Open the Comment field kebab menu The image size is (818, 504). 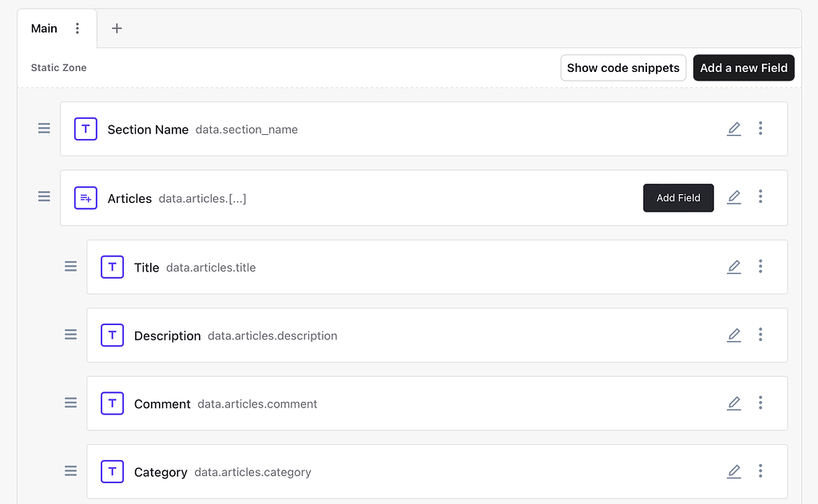click(x=760, y=403)
